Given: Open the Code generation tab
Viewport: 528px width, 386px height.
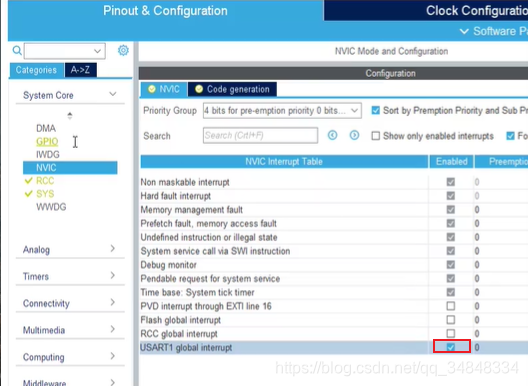Looking at the screenshot, I should point(232,89).
